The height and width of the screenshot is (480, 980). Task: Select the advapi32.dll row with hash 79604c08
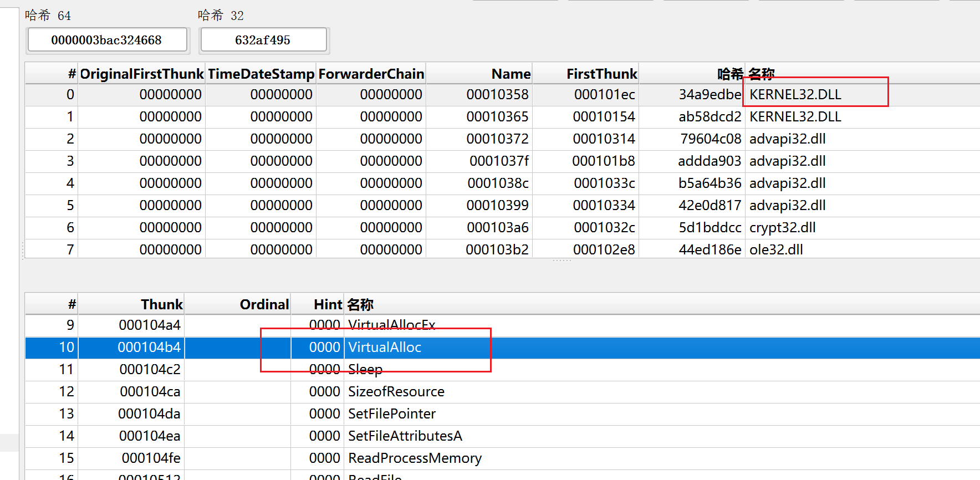[x=787, y=139]
